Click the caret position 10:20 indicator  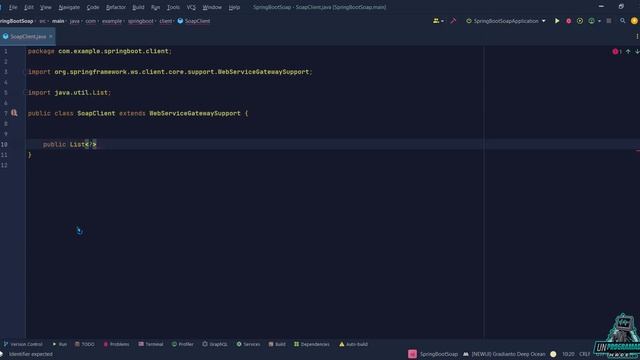(x=568, y=354)
